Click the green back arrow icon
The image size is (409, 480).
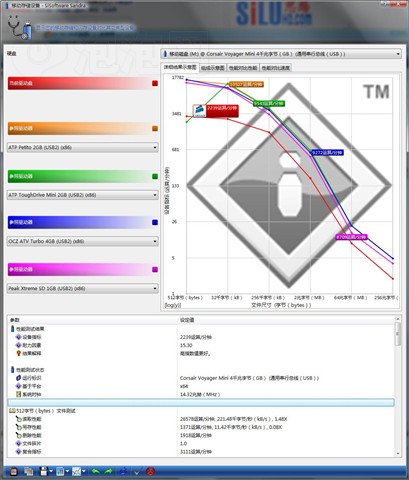tap(96, 471)
